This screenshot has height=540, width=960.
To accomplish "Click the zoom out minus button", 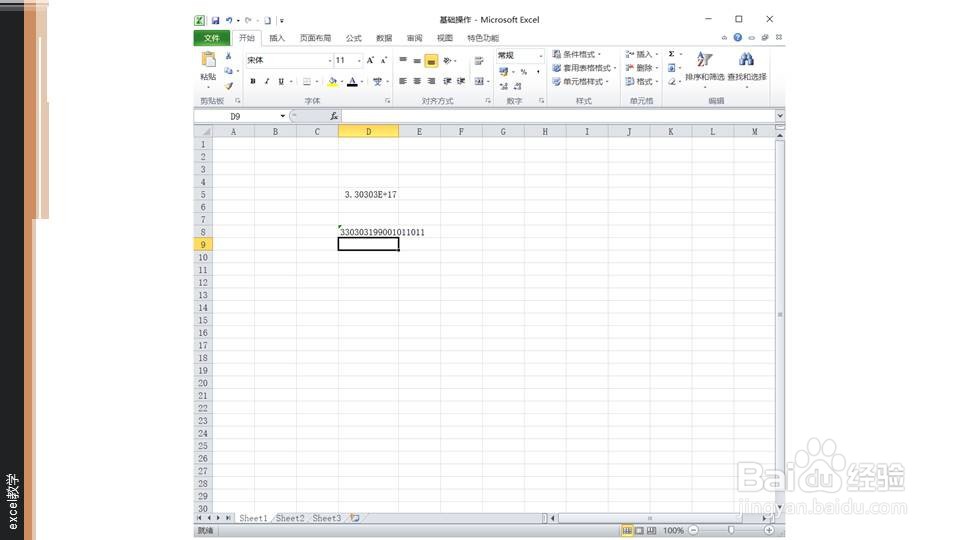I will (694, 530).
